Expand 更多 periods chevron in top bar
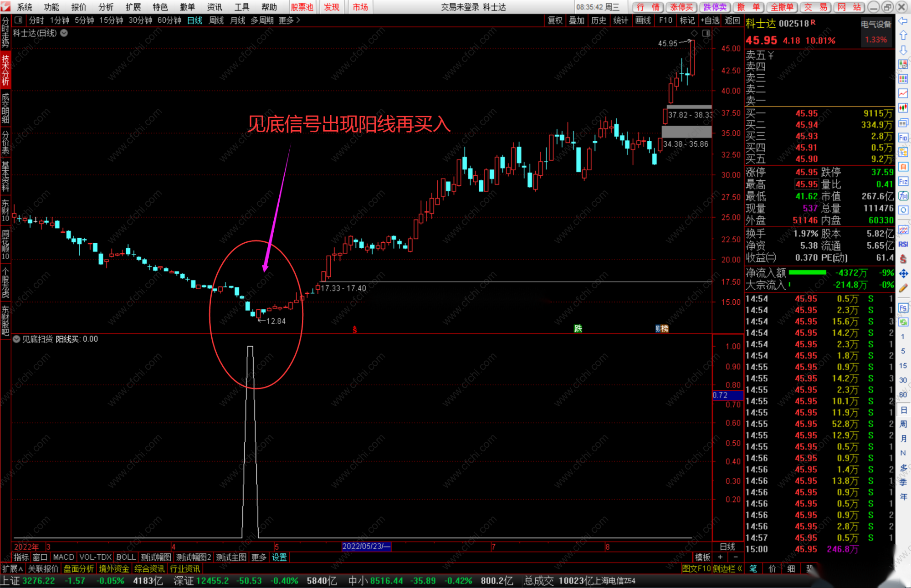This screenshot has height=588, width=911. pyautogui.click(x=298, y=20)
